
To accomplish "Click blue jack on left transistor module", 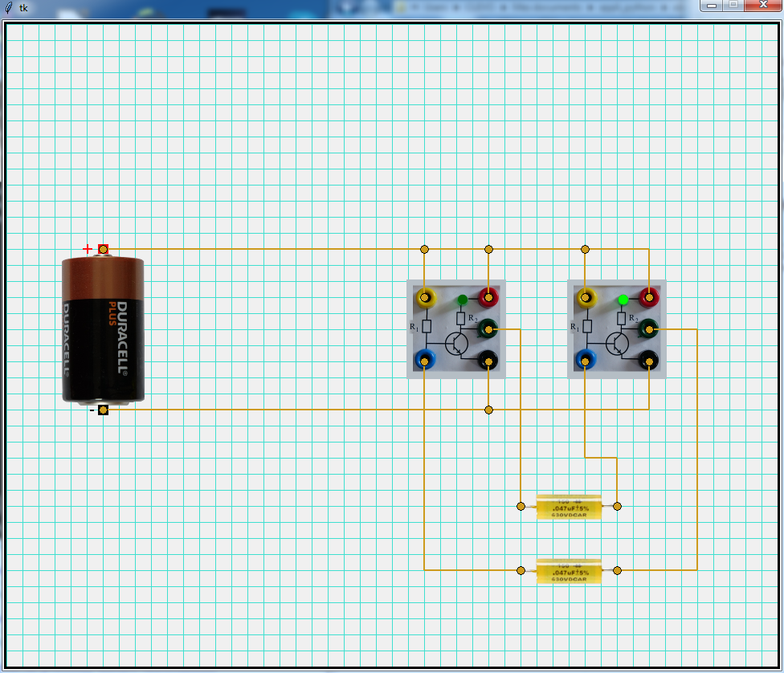I will [424, 360].
